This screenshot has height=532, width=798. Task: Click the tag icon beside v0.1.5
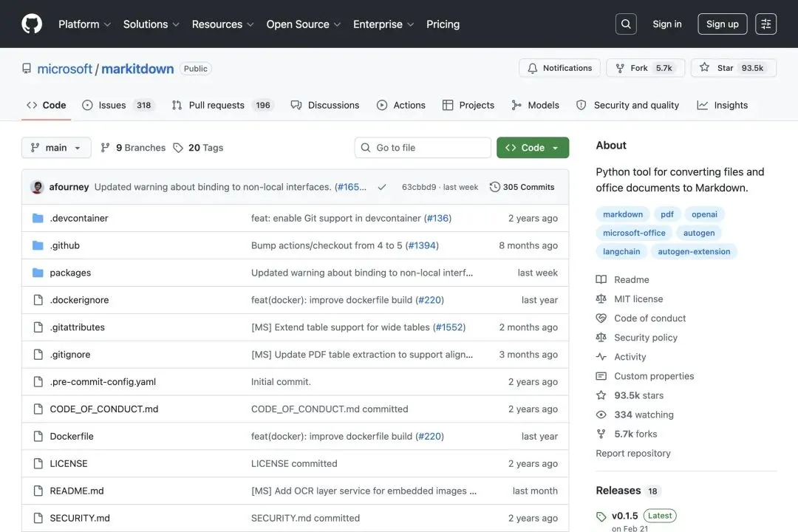(601, 516)
